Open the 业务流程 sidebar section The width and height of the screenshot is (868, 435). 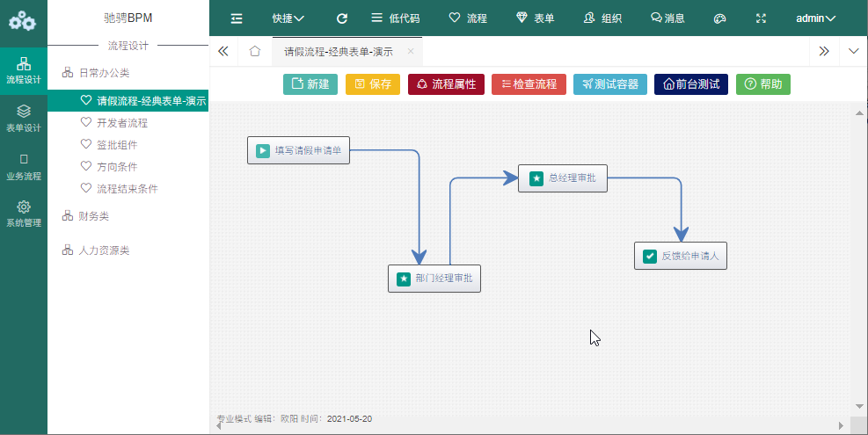click(x=23, y=167)
